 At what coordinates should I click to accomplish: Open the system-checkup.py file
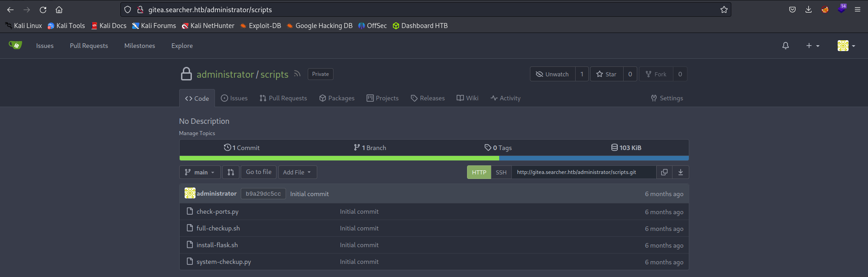pyautogui.click(x=224, y=262)
